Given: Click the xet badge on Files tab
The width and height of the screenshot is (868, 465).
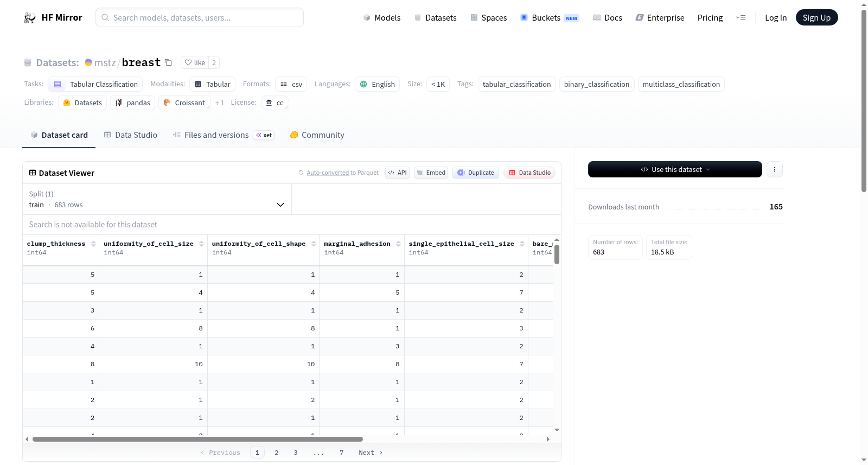Looking at the screenshot, I should point(264,135).
